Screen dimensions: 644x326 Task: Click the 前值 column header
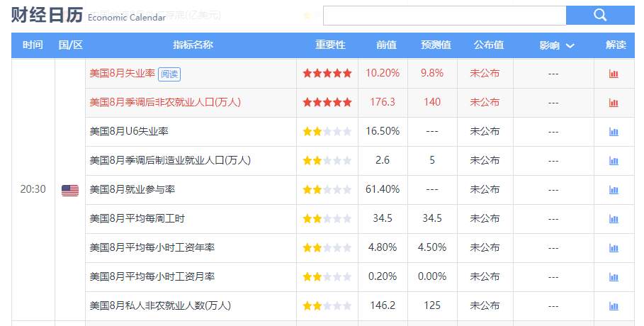point(386,45)
